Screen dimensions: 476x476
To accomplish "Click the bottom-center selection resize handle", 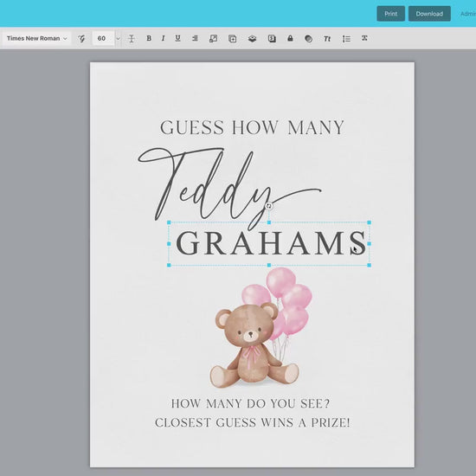I will (269, 265).
